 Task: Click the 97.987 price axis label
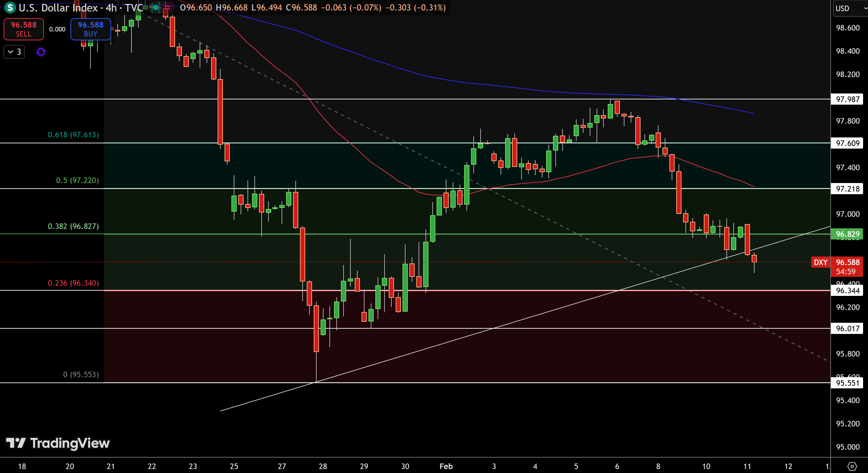point(847,99)
